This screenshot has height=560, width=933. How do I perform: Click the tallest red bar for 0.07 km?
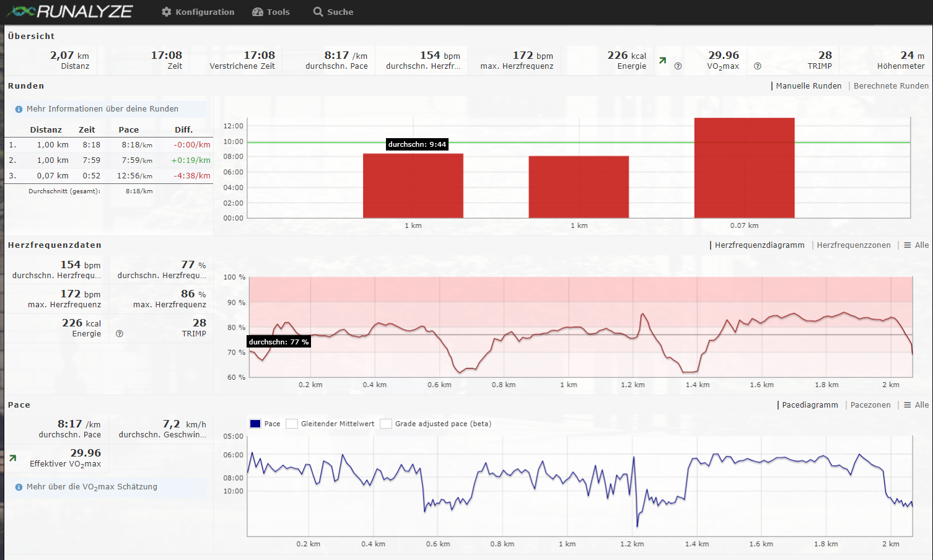pyautogui.click(x=744, y=167)
